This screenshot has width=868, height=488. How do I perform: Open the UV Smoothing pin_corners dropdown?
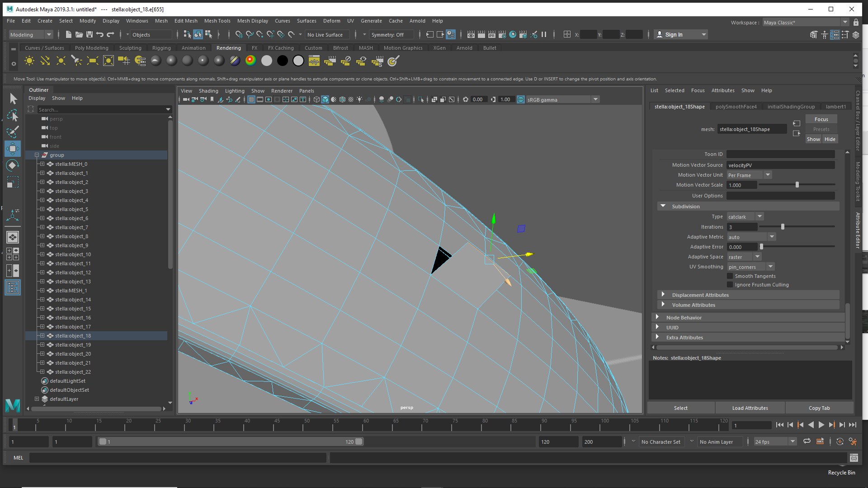coord(751,267)
